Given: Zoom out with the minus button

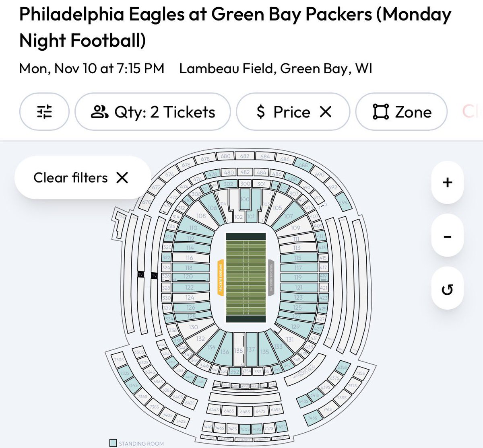Looking at the screenshot, I should pyautogui.click(x=447, y=236).
